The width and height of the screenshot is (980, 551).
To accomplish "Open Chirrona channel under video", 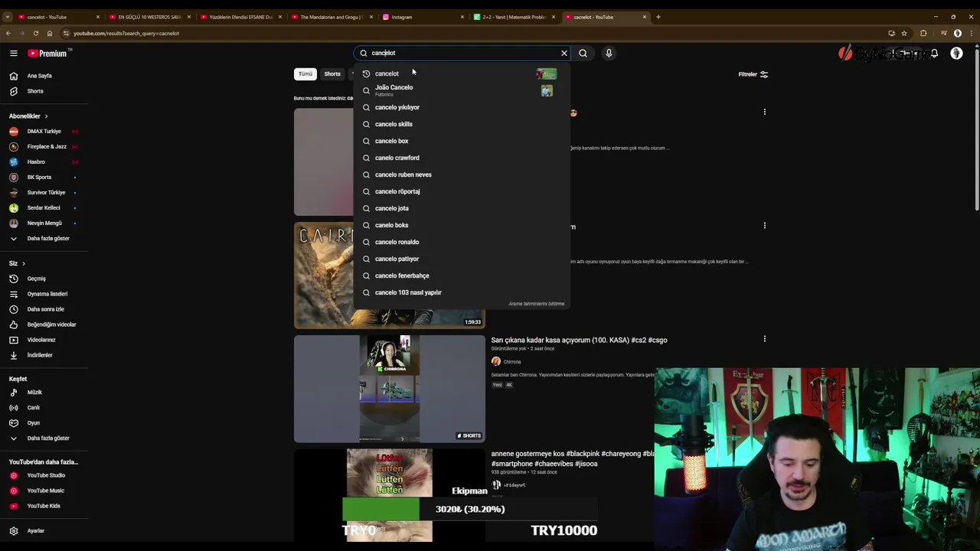I will tap(512, 361).
